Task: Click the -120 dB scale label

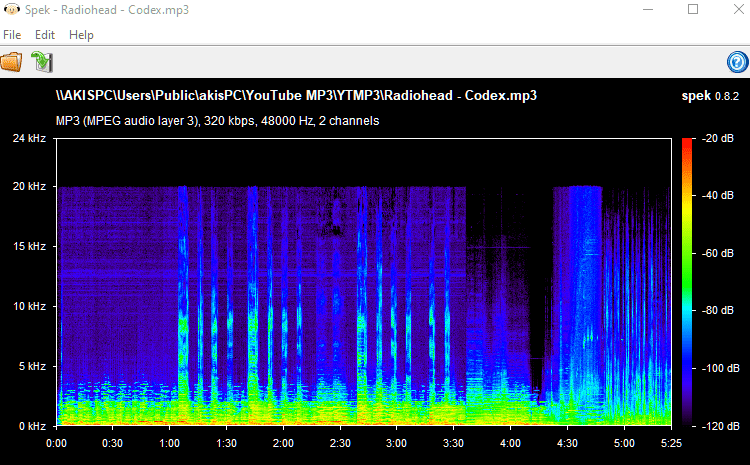Action: tap(721, 426)
